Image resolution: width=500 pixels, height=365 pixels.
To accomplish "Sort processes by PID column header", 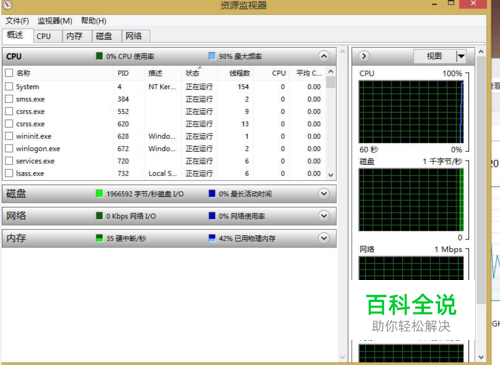I will 123,73.
